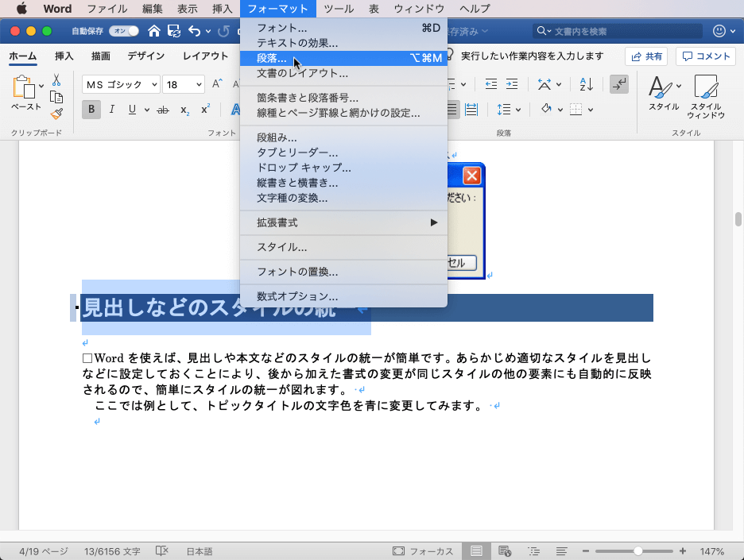Viewport: 744px width, 560px height.
Task: Open the ファイル menu
Action: point(107,9)
